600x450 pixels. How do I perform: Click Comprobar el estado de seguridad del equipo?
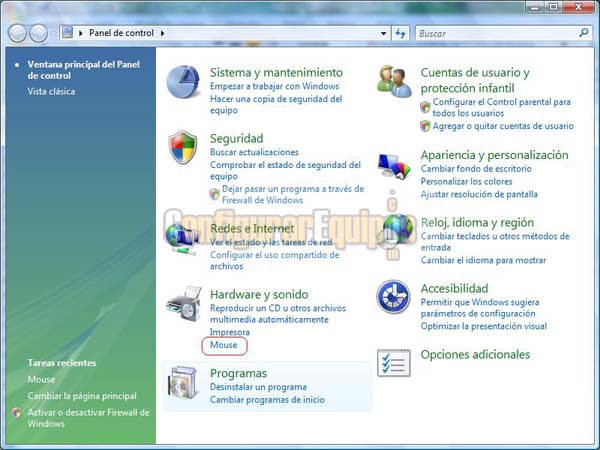click(285, 171)
